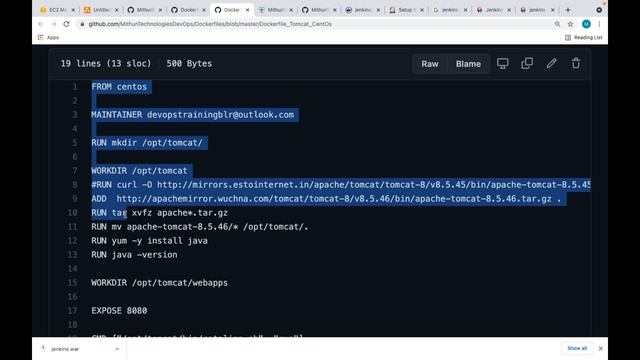Screen dimensions: 640x360
Task: Copy raw file contents icon
Action: coord(527,63)
